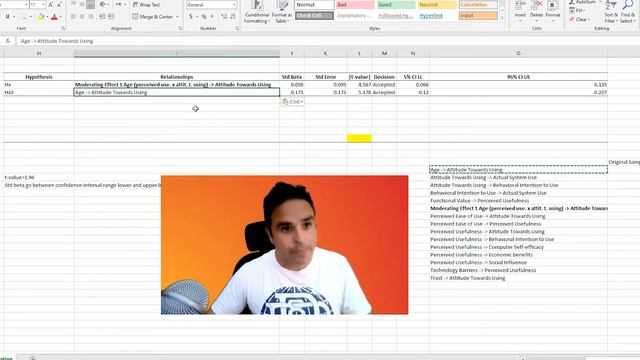The width and height of the screenshot is (640, 360).
Task: Align text to the left
Action: [73, 17]
